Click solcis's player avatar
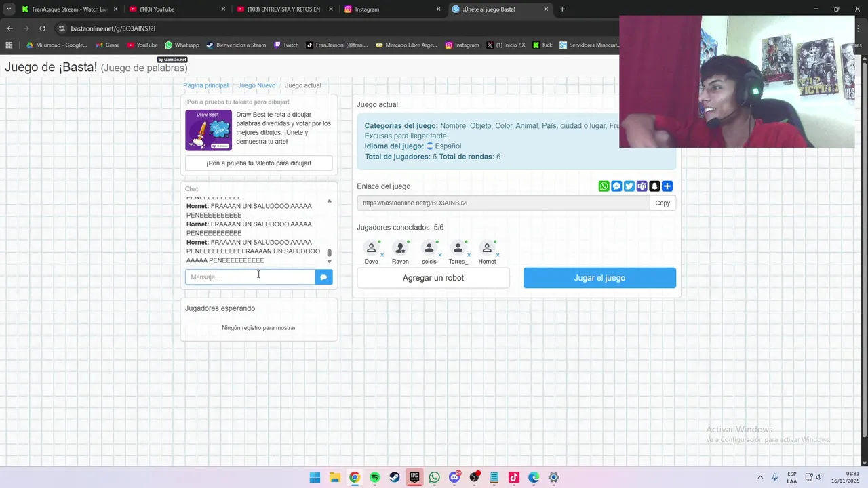 pyautogui.click(x=429, y=248)
